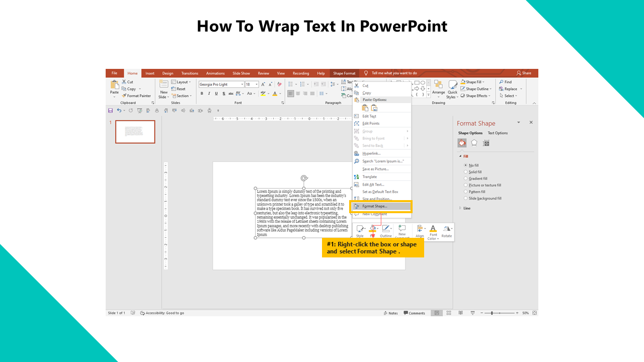Apply italic formatting
Screen dimensions: 644x362
click(209, 94)
